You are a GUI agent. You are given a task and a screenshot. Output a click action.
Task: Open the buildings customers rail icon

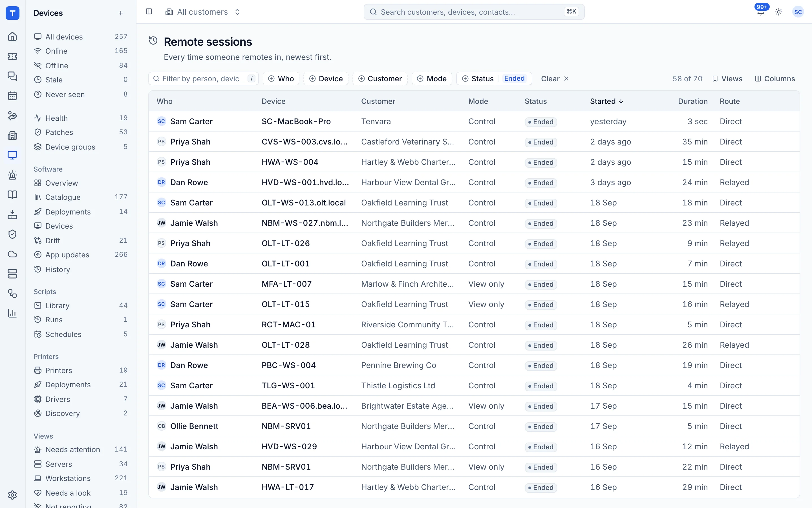(x=12, y=135)
